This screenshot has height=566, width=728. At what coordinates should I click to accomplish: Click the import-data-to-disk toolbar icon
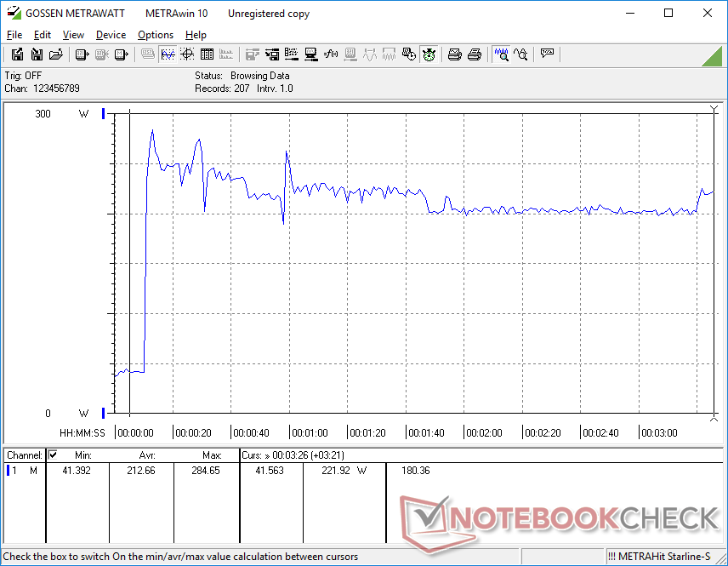click(272, 54)
